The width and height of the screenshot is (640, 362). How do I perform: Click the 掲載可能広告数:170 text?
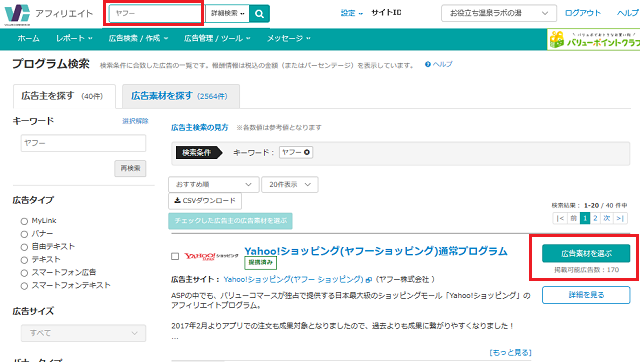coord(586,270)
